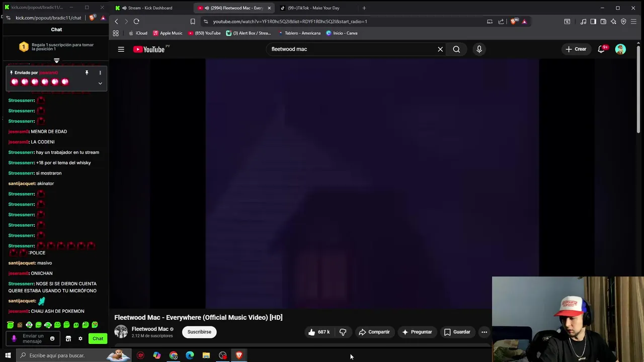Open site settings icon beside YouTube URL

[206, 22]
